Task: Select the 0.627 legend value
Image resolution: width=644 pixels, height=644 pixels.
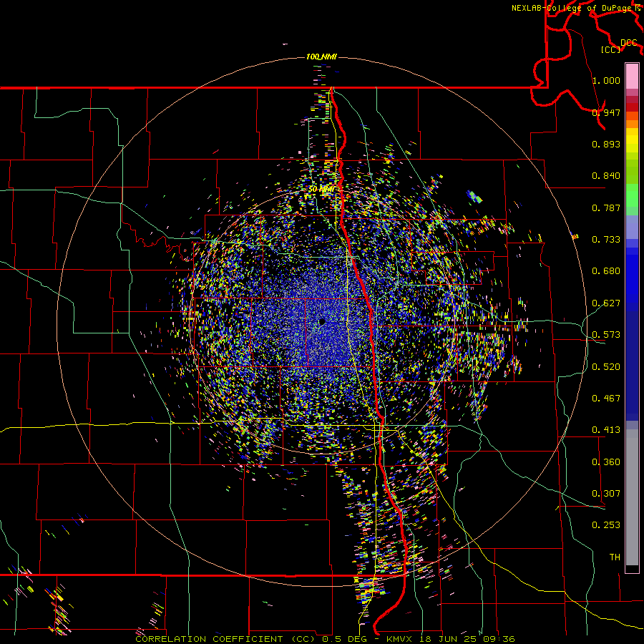Action: click(x=606, y=303)
